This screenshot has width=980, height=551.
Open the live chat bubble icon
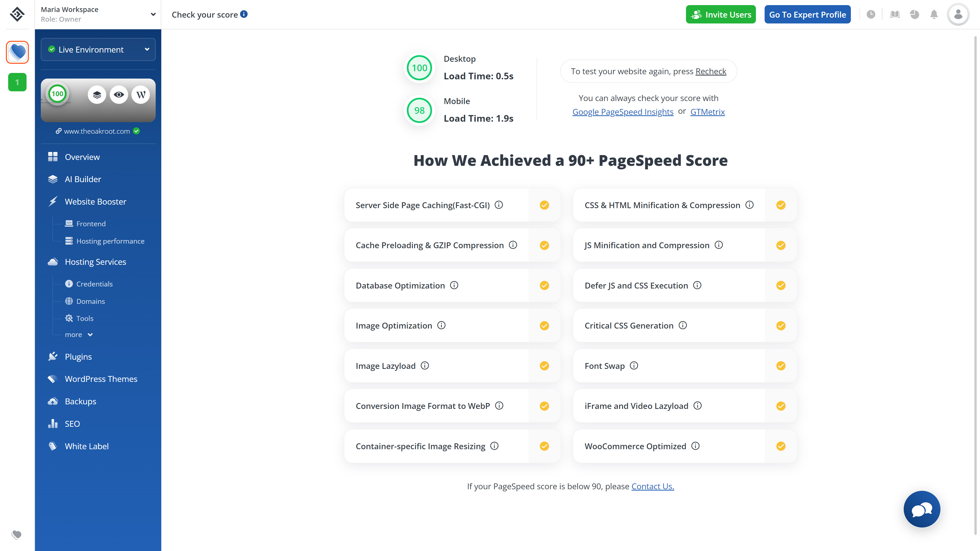click(x=921, y=509)
